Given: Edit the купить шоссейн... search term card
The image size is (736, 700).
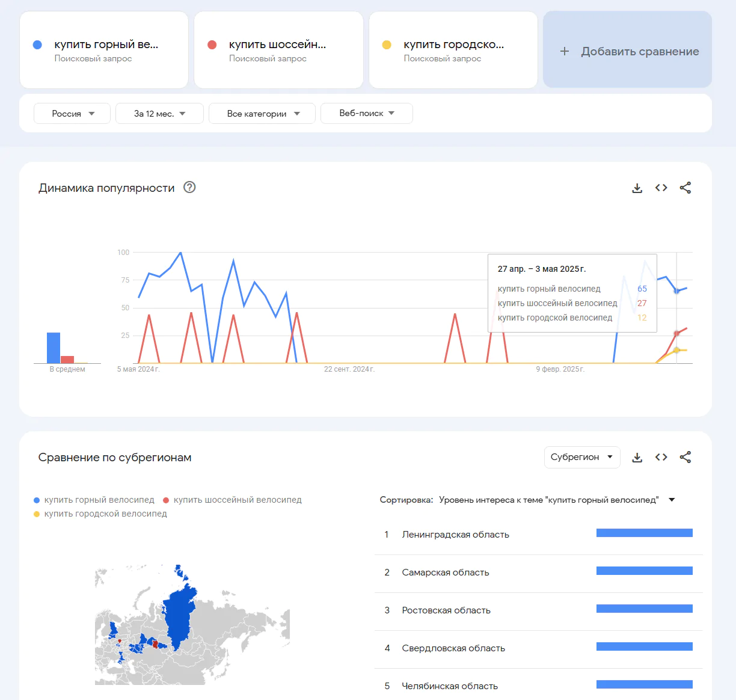Looking at the screenshot, I should [278, 49].
